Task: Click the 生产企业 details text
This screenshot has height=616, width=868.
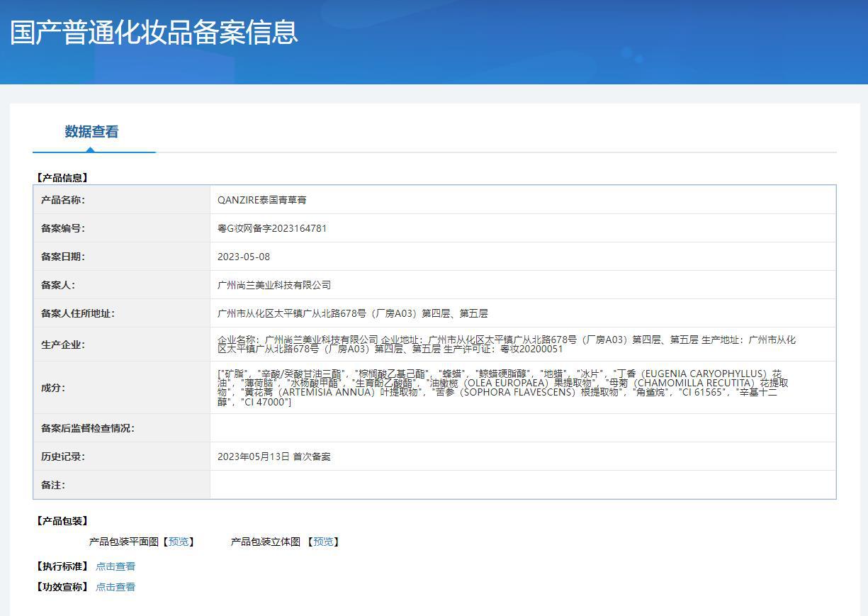Action: coord(507,345)
